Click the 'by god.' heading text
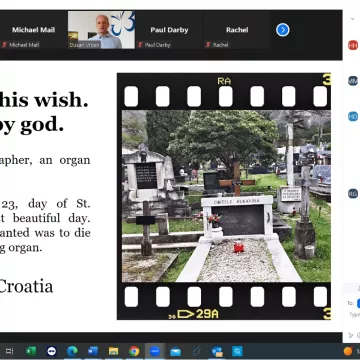Image resolution: width=360 pixels, height=360 pixels. pos(32,125)
